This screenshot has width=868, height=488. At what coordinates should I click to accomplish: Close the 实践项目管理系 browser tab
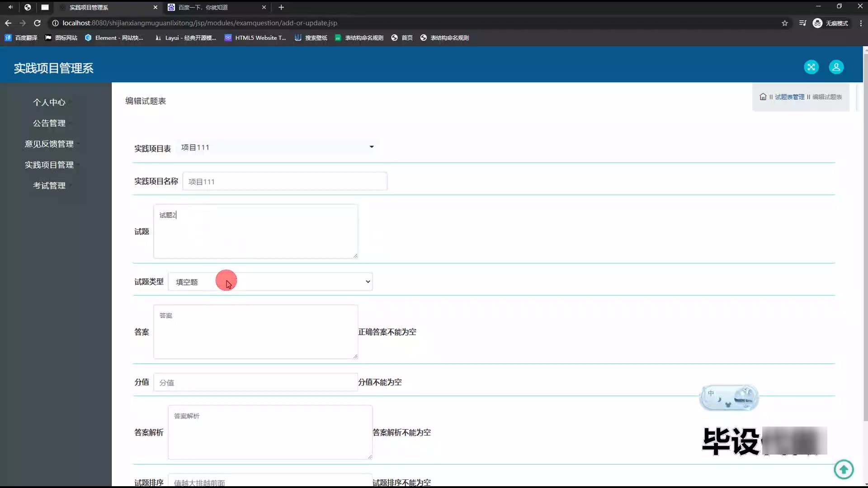click(156, 7)
